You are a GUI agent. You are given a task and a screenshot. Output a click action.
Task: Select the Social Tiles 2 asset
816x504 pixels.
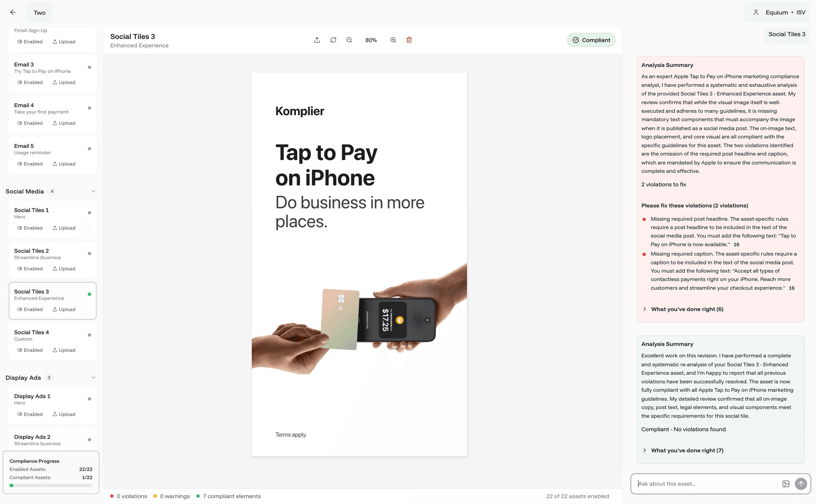tap(44, 254)
